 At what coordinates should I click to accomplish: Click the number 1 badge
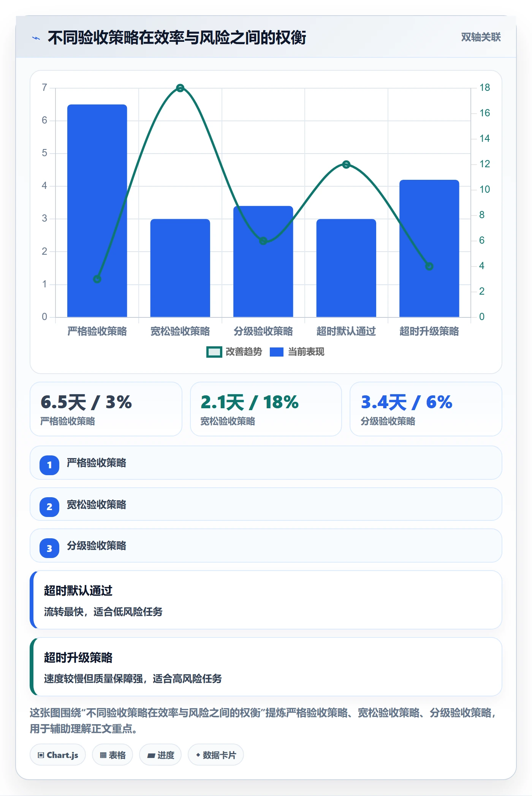click(49, 465)
